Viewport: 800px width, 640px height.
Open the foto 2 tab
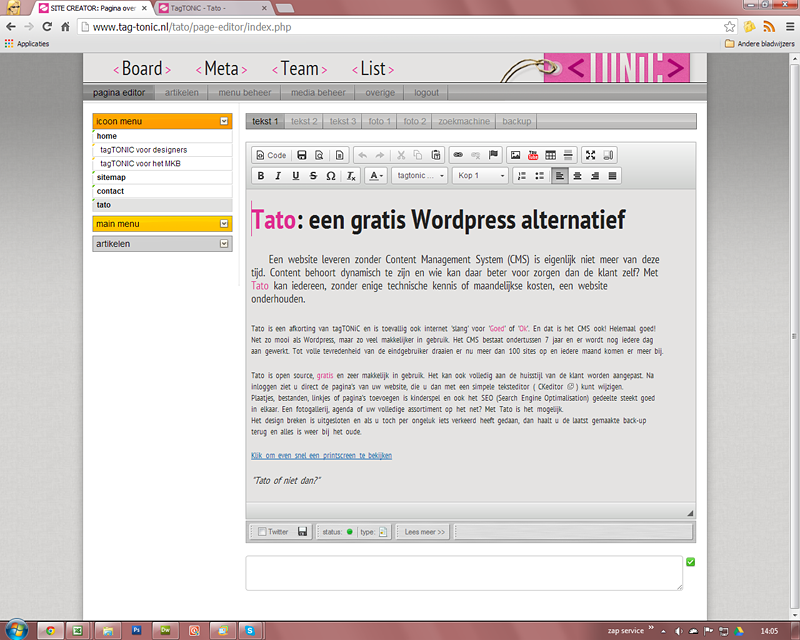(415, 121)
